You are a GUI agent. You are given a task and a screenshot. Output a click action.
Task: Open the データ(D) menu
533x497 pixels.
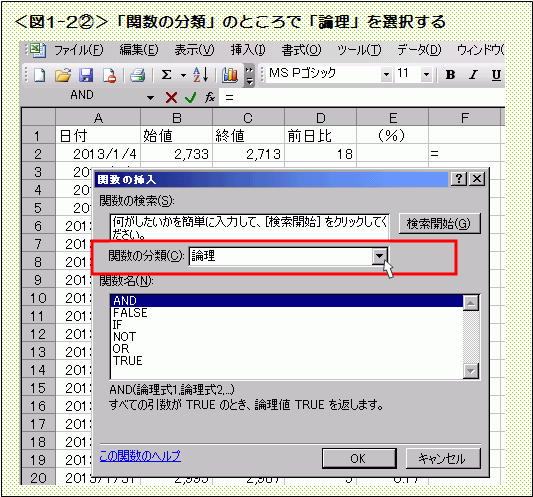coord(419,50)
